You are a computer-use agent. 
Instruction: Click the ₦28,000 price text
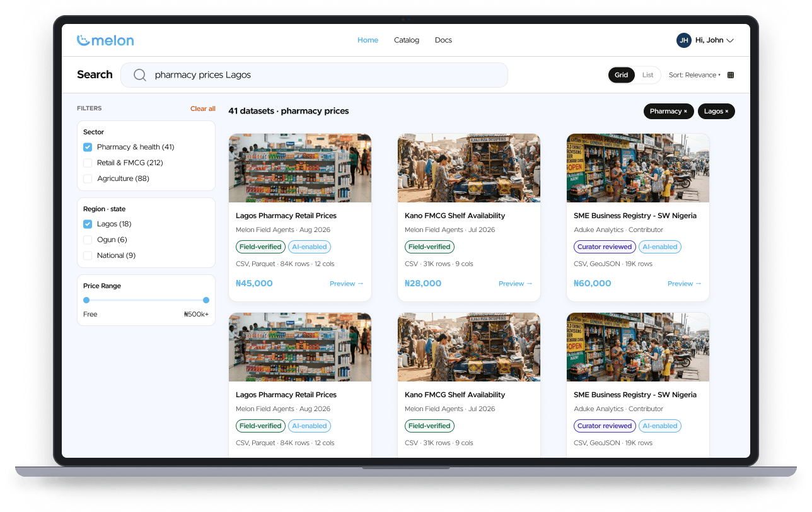pyautogui.click(x=423, y=284)
